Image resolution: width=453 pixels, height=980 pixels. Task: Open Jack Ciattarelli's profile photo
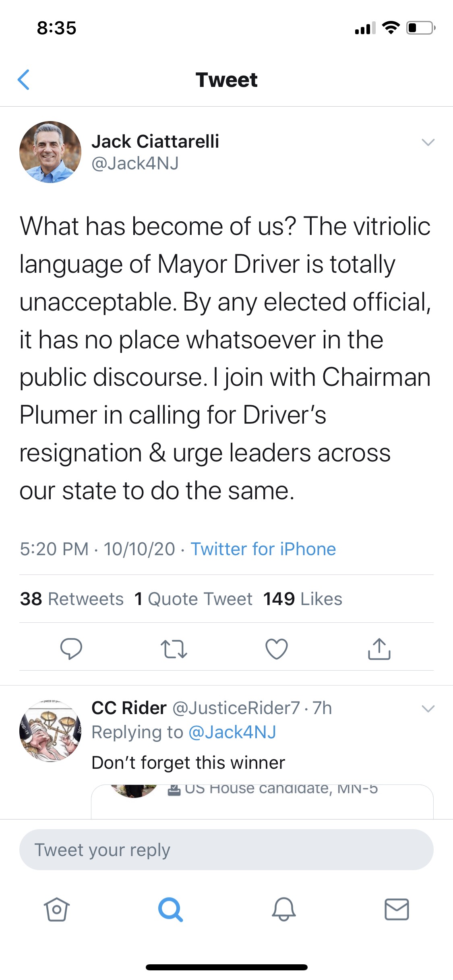point(50,152)
